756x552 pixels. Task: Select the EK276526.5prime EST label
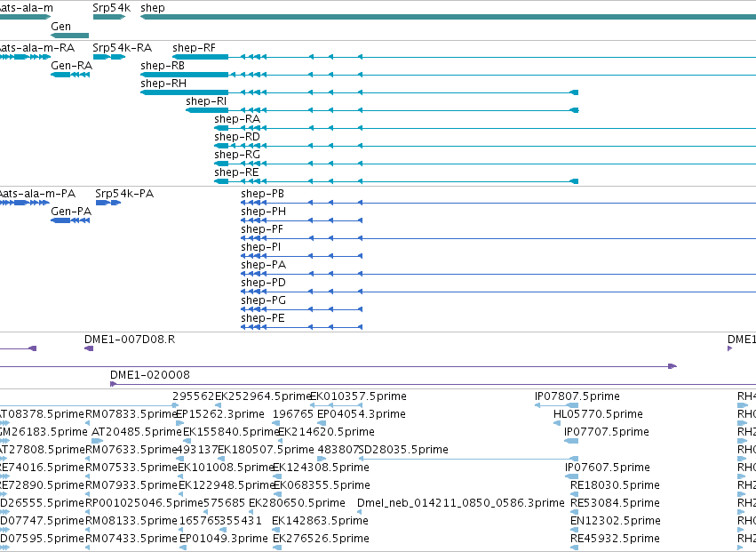pyautogui.click(x=321, y=540)
